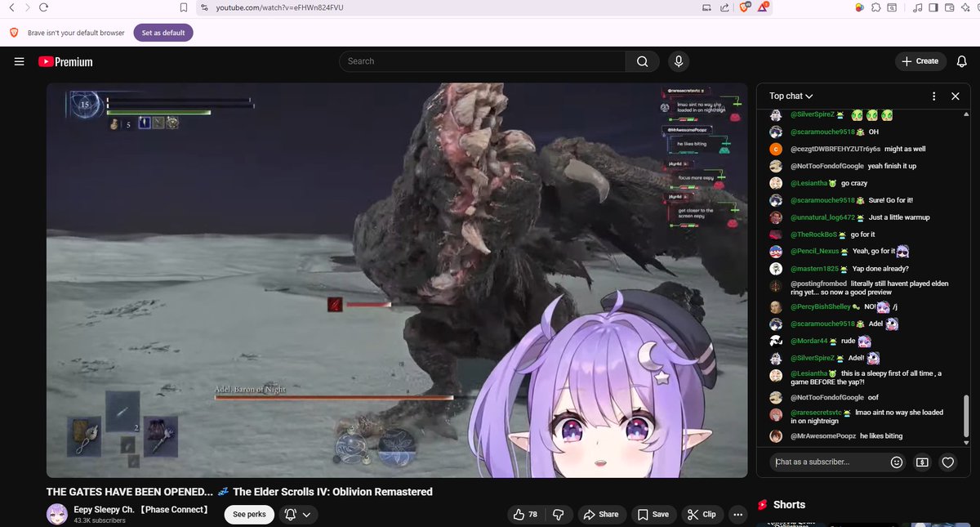Open the Create button
This screenshot has height=527, width=980.
(x=920, y=61)
